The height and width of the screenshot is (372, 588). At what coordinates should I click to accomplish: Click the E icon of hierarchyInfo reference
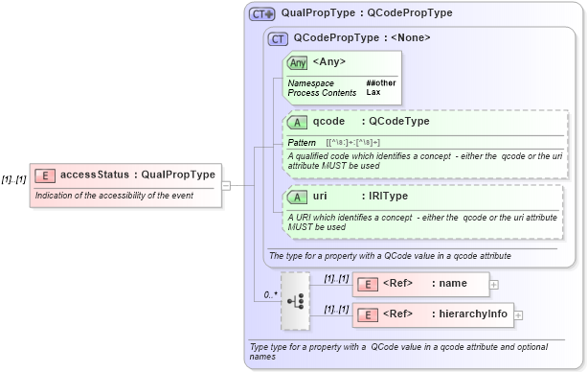click(368, 314)
